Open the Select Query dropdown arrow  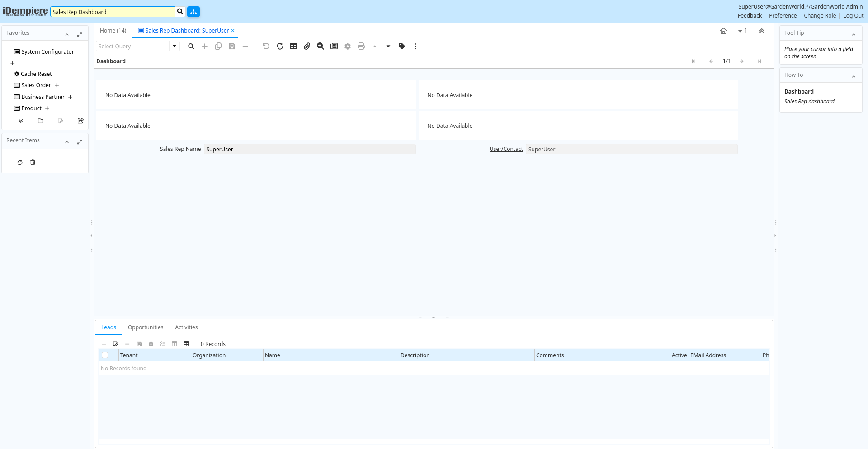[x=175, y=46]
